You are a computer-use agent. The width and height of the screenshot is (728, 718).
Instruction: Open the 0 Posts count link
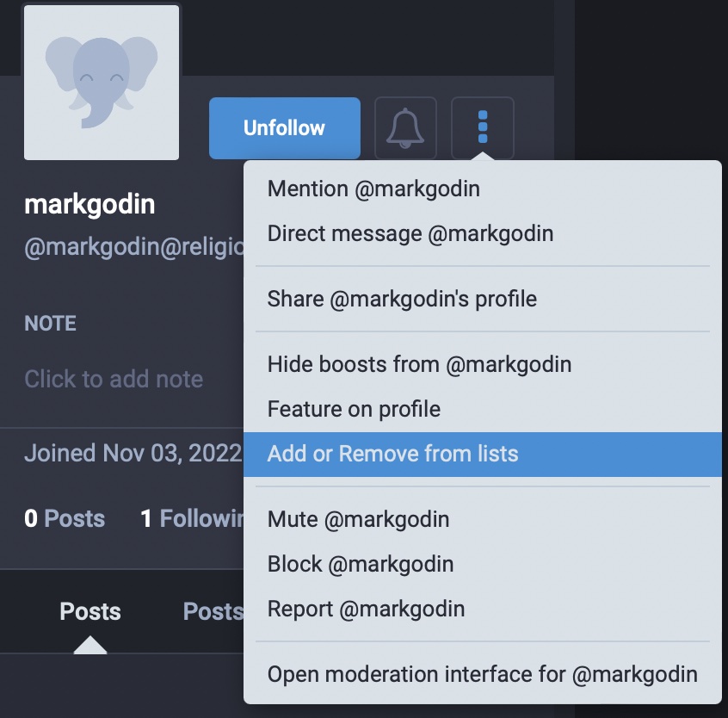tap(65, 518)
